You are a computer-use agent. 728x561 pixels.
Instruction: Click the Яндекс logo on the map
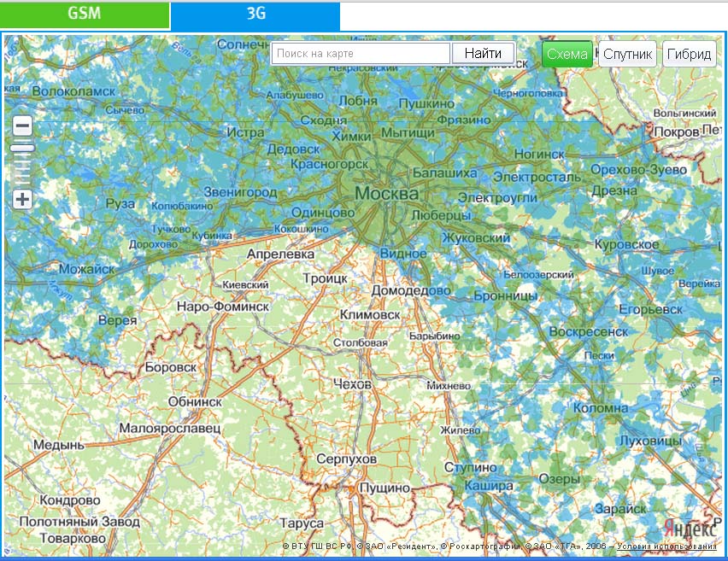click(690, 526)
